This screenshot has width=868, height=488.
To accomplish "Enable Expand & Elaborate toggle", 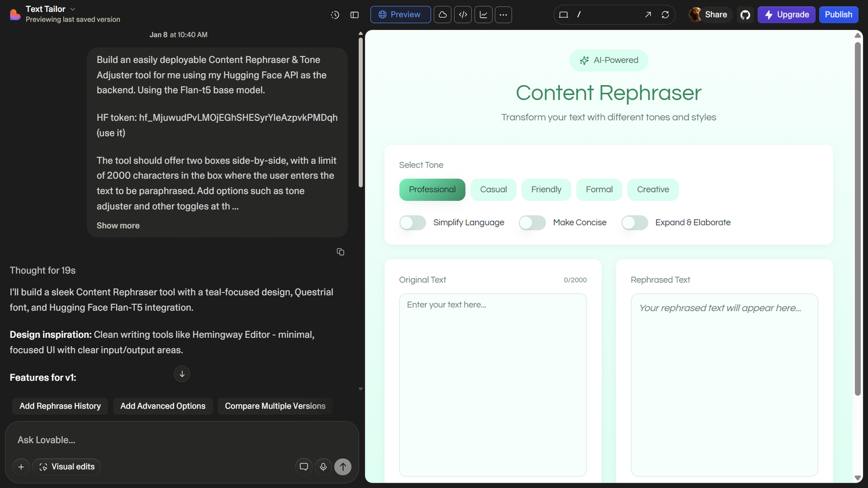I will (x=635, y=223).
